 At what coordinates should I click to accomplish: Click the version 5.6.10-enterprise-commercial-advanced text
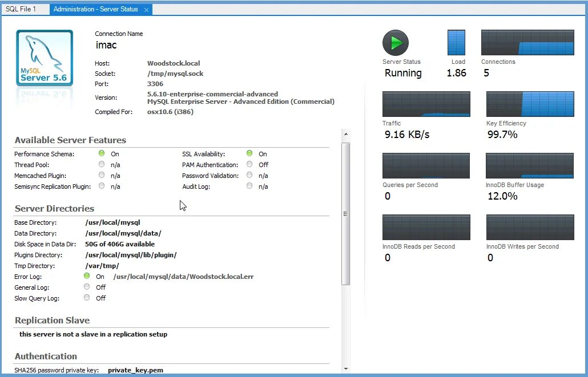(x=212, y=94)
